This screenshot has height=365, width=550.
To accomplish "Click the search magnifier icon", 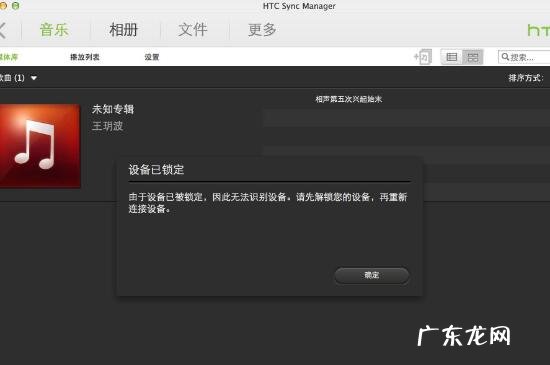I will pyautogui.click(x=505, y=56).
